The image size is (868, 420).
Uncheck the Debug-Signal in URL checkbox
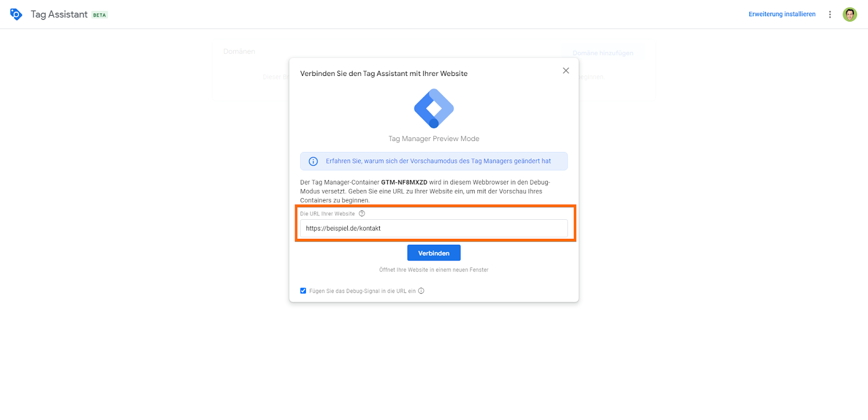coord(303,291)
